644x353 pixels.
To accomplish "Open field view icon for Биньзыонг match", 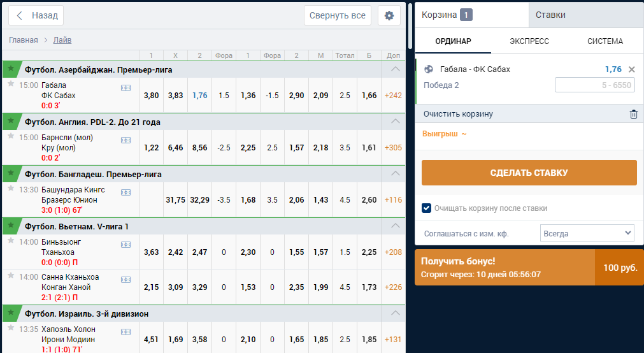I will point(125,245).
